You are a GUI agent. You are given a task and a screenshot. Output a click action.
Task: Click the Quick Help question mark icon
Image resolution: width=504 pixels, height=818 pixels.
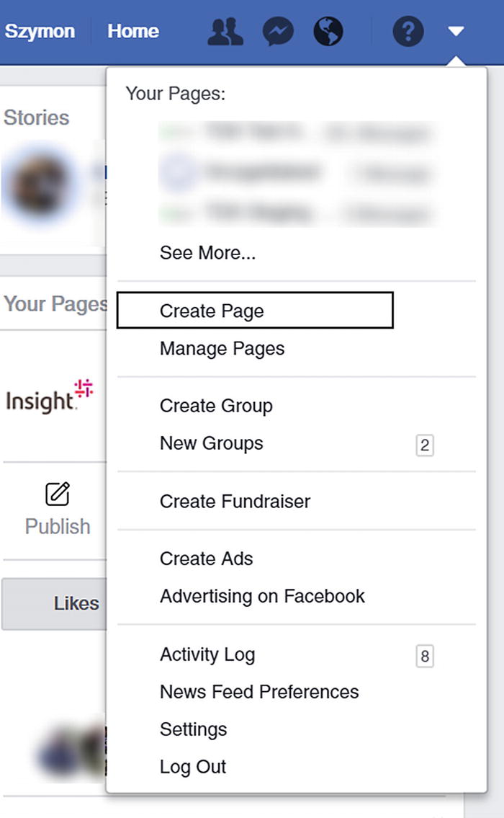tap(408, 32)
